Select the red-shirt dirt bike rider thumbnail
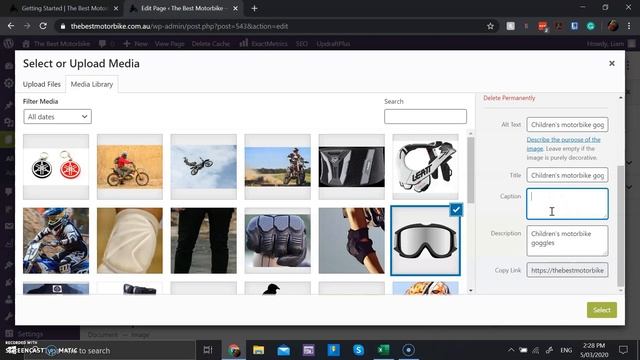The width and height of the screenshot is (640, 360). pyautogui.click(x=130, y=167)
